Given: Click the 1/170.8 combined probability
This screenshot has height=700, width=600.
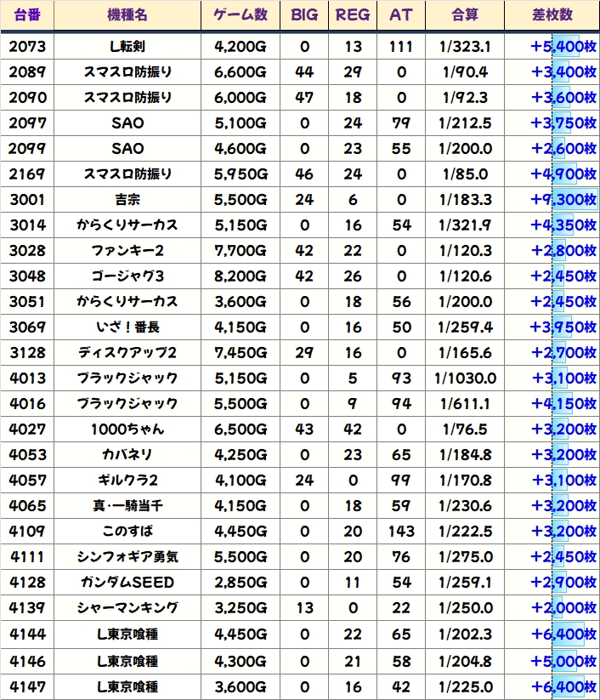Looking at the screenshot, I should (465, 480).
